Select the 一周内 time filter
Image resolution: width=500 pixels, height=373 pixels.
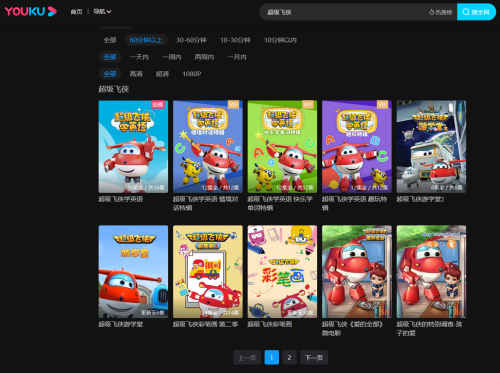(172, 57)
